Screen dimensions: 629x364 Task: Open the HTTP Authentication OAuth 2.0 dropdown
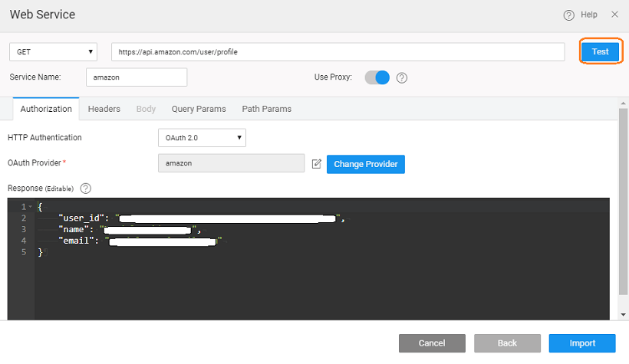coord(201,138)
